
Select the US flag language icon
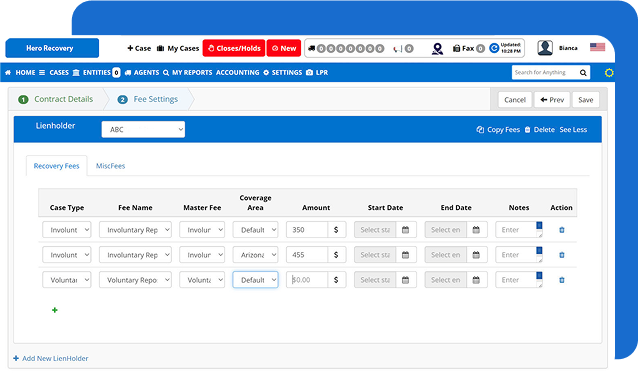(597, 47)
